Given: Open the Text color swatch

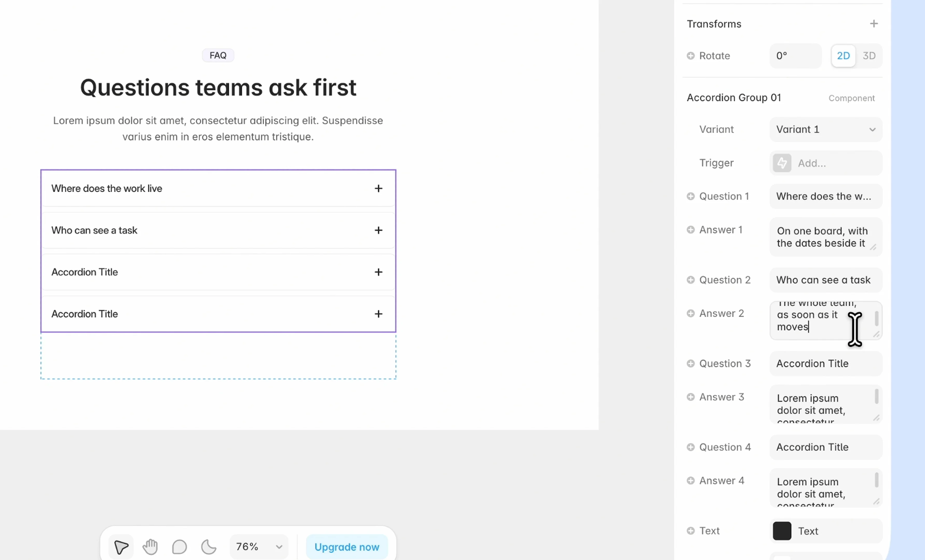Looking at the screenshot, I should pos(782,531).
